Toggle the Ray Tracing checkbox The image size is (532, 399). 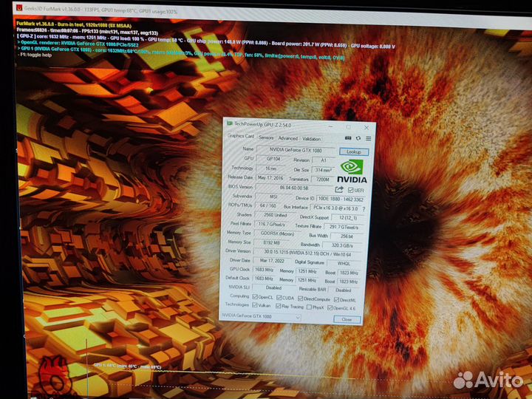click(x=279, y=305)
